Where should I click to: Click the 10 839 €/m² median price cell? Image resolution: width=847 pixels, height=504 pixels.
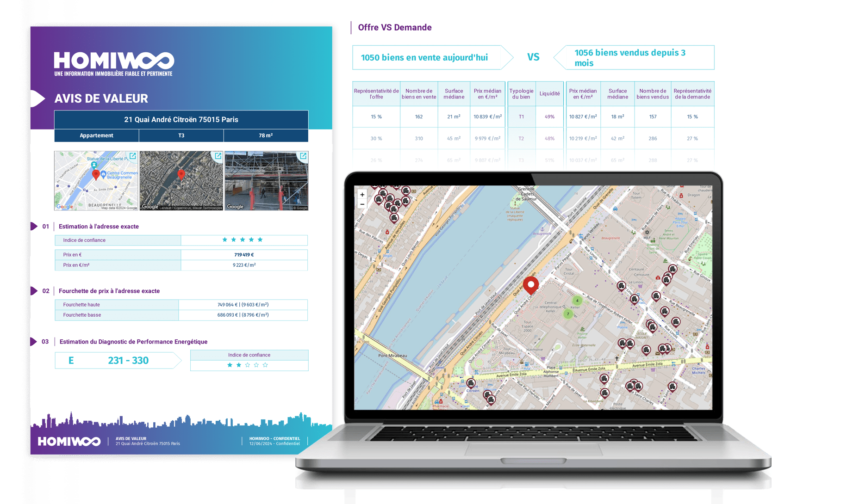point(487,117)
